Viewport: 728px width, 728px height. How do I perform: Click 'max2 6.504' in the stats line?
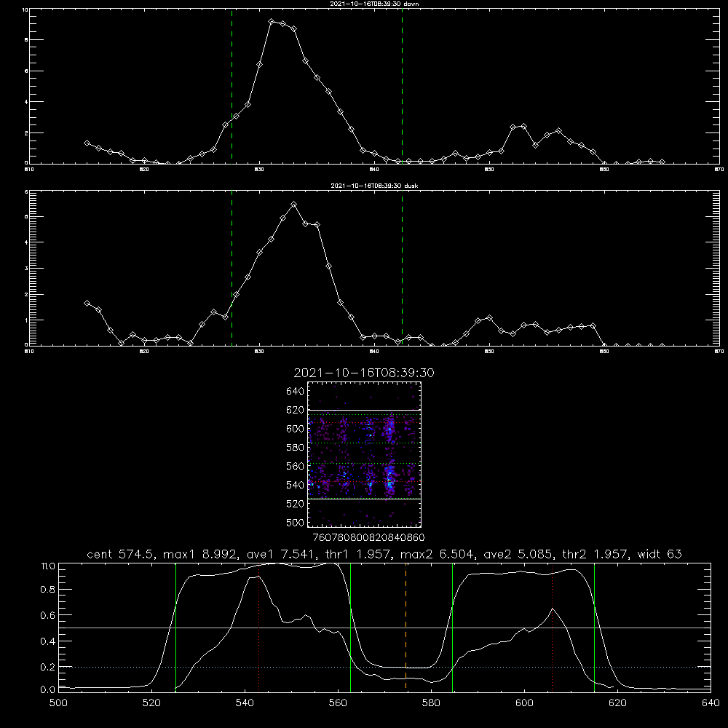438,554
